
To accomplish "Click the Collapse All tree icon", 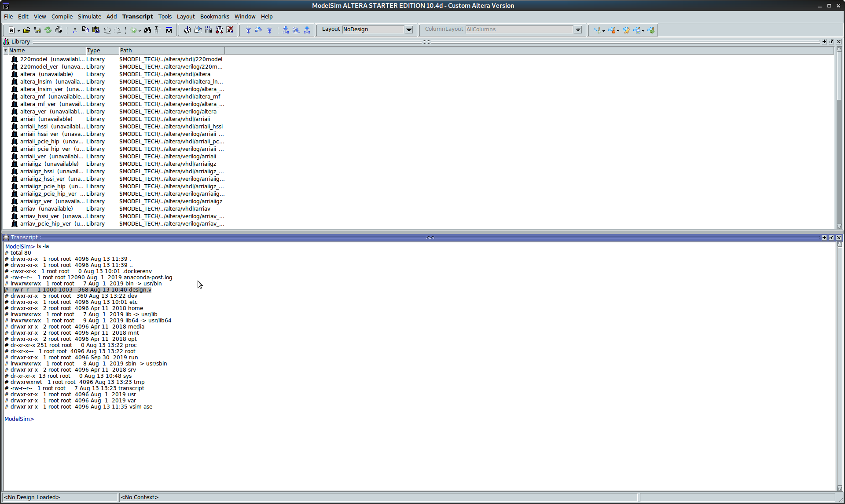I will click(158, 30).
